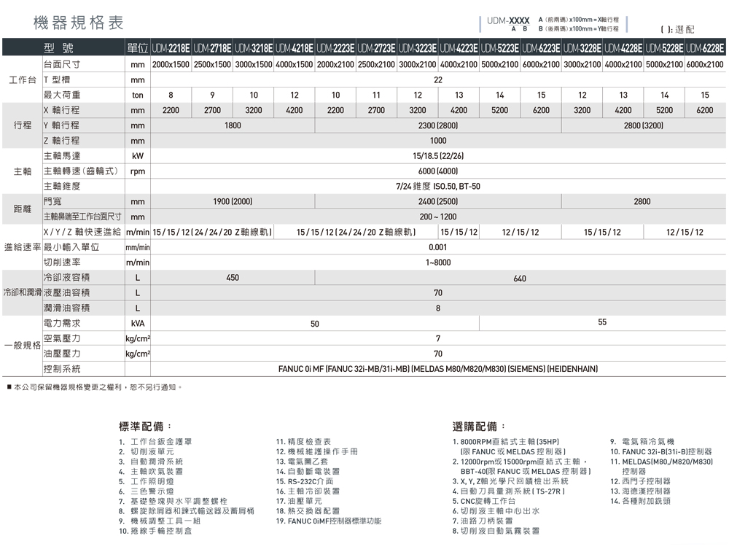Click the UDM-5223E column header
This screenshot has width=729, height=560.
[500, 48]
